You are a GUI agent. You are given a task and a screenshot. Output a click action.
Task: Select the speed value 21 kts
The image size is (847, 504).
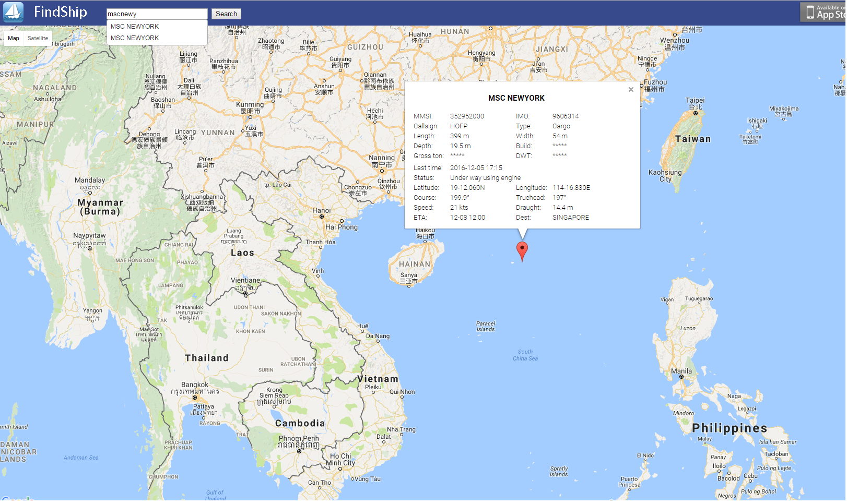pos(459,208)
